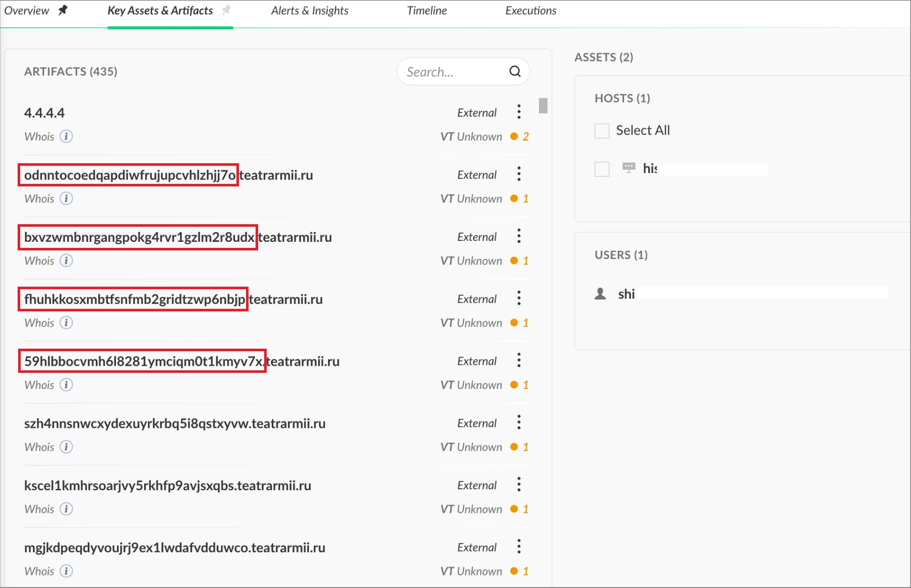Click Whois under the odnntocoedqapdiw domain
The width and height of the screenshot is (911, 588).
point(39,199)
